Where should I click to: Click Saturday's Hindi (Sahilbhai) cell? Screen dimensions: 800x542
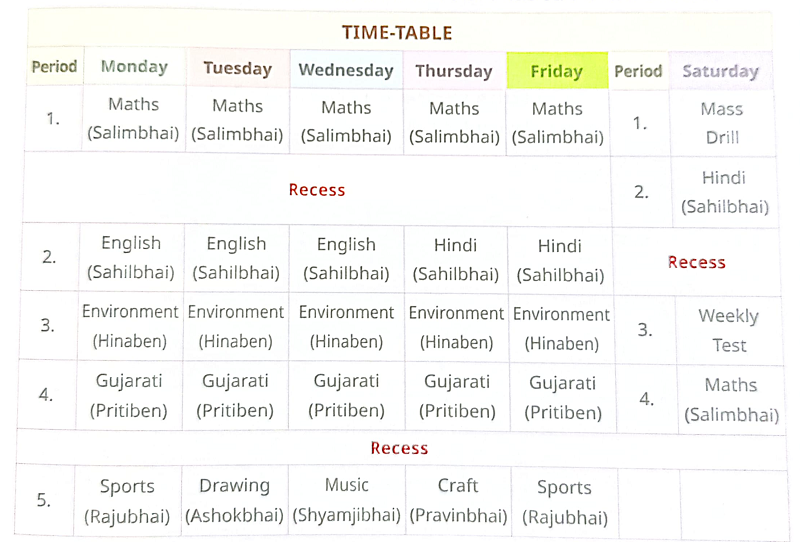click(724, 192)
